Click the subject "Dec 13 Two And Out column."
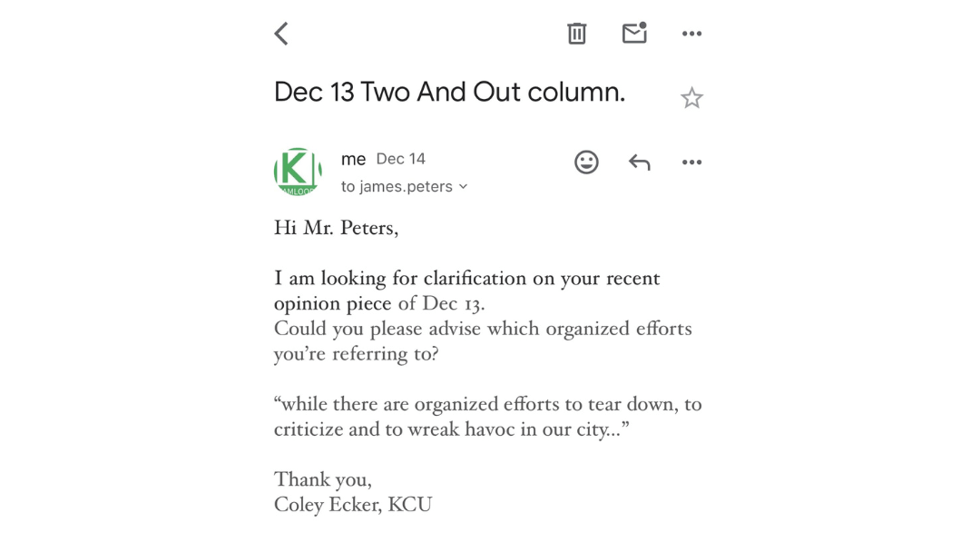 coord(449,93)
